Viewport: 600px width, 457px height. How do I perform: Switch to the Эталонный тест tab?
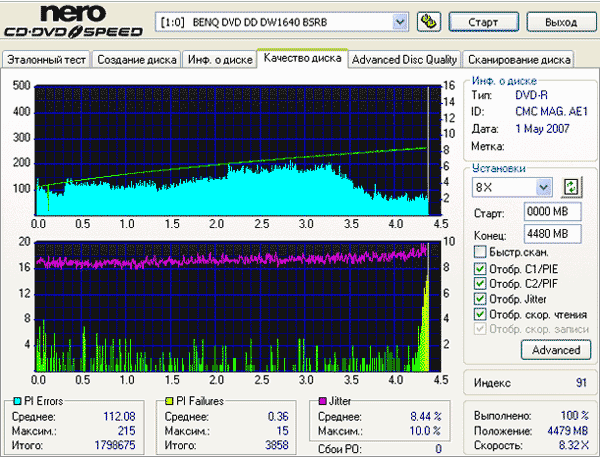(46, 60)
